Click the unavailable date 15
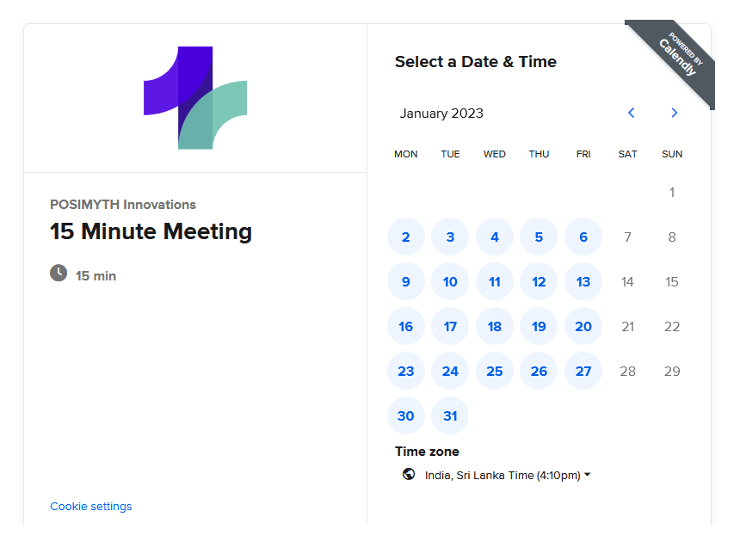Screen dimensions: 740x560 (x=672, y=281)
